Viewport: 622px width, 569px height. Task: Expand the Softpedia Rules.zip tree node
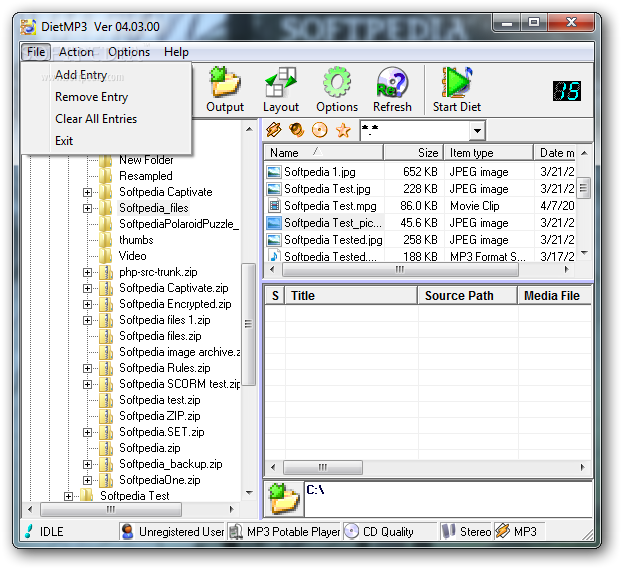click(87, 368)
